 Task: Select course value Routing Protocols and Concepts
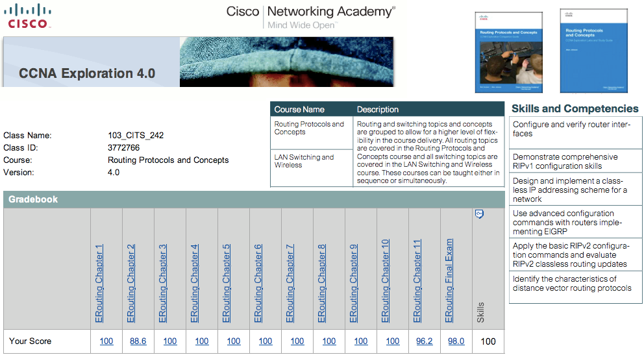tap(168, 160)
